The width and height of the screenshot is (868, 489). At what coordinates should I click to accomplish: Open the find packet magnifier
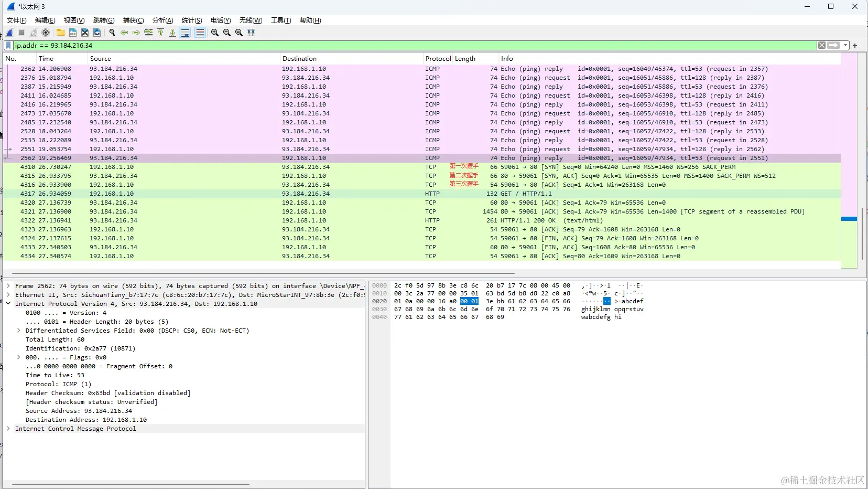click(112, 33)
